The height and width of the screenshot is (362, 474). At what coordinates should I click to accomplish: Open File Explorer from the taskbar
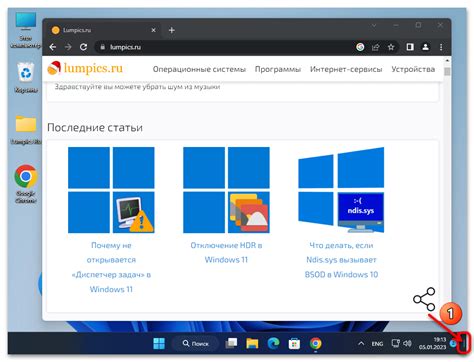click(x=252, y=343)
